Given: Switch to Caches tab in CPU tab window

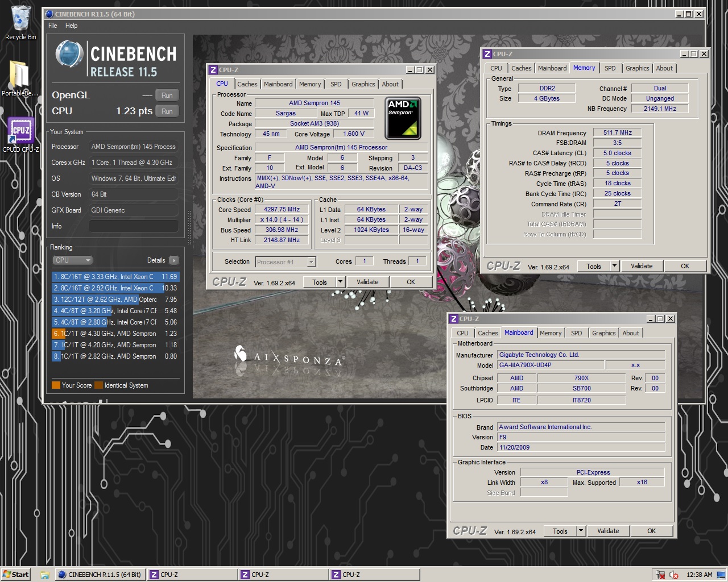Looking at the screenshot, I should pos(247,84).
